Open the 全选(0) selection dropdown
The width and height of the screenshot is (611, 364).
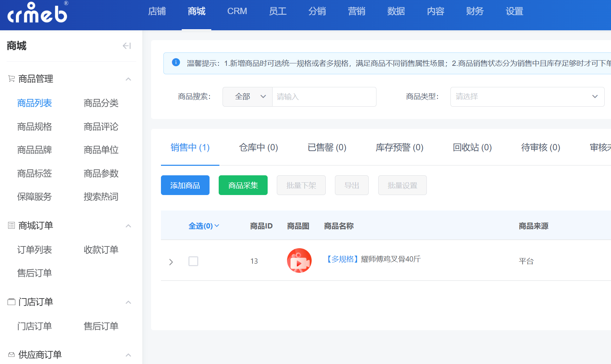click(x=204, y=226)
